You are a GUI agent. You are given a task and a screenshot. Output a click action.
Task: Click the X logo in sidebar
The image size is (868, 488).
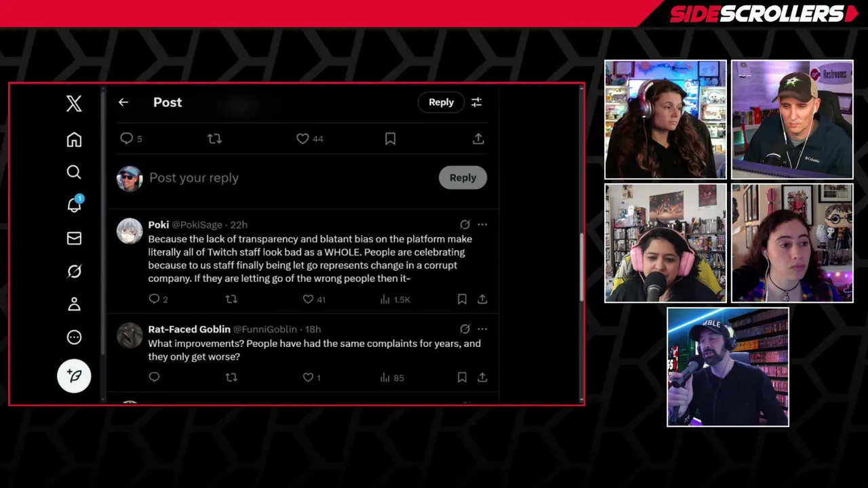pyautogui.click(x=74, y=103)
